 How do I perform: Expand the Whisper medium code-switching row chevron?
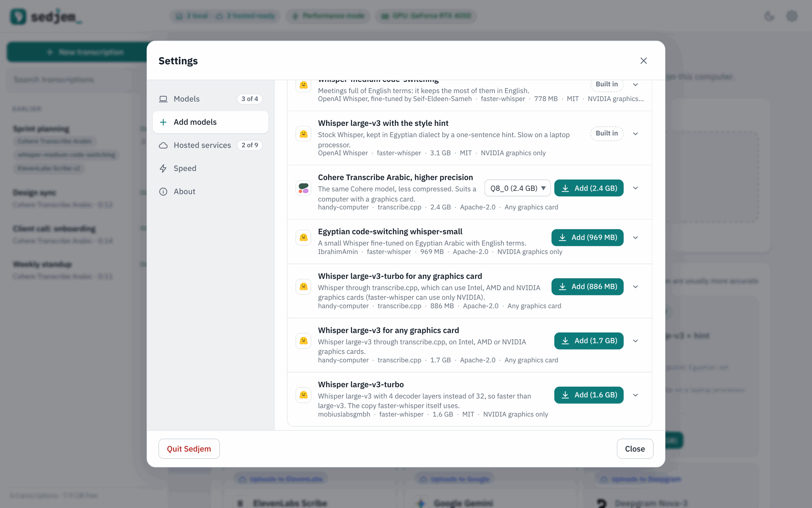[635, 85]
